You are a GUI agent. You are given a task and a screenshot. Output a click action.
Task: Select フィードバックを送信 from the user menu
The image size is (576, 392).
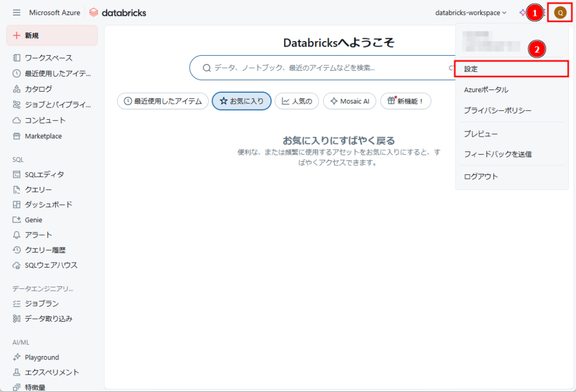click(x=511, y=154)
